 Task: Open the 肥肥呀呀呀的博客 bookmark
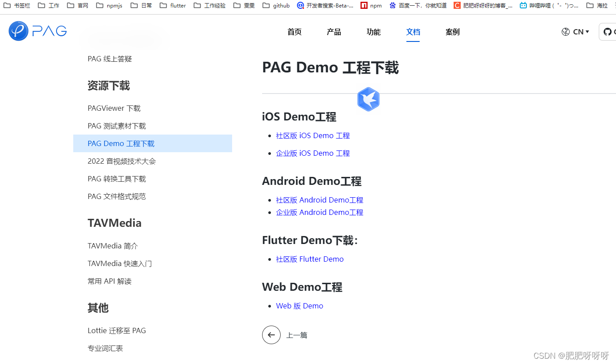click(483, 6)
